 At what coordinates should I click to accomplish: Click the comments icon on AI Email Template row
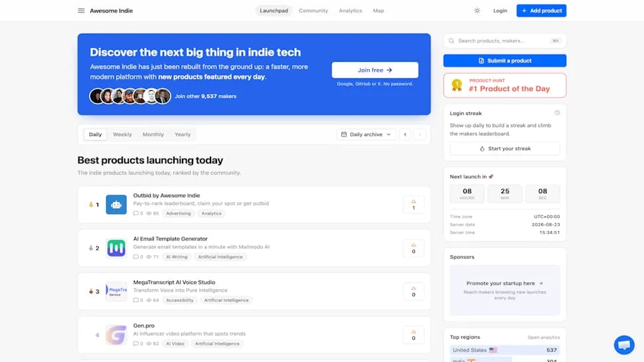point(136,257)
